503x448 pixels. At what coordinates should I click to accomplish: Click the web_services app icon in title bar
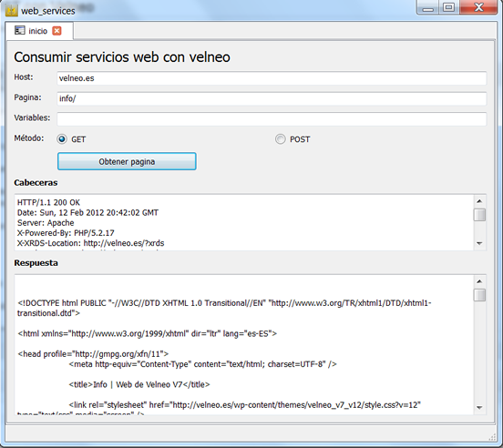point(11,10)
